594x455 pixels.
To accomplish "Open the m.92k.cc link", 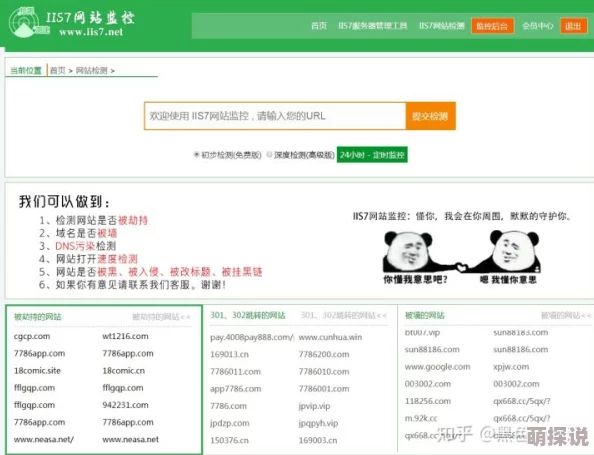I will [x=421, y=418].
